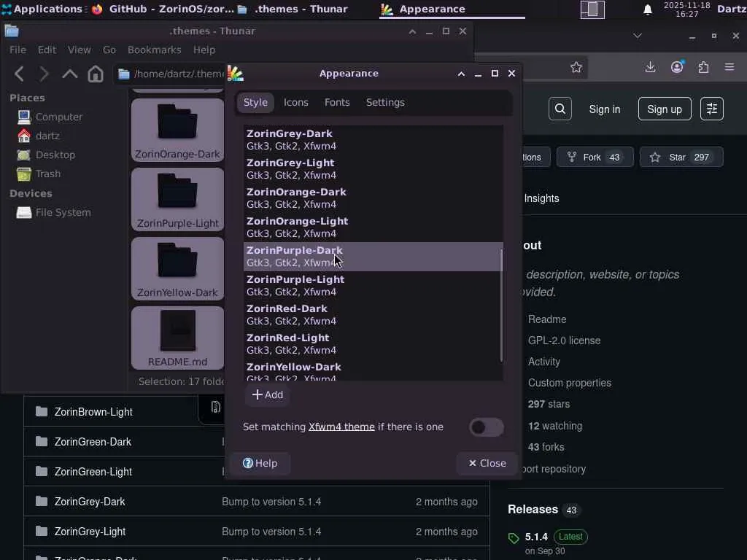Viewport: 747px width, 560px height.
Task: Click Thunar path bar location field
Action: [x=171, y=74]
